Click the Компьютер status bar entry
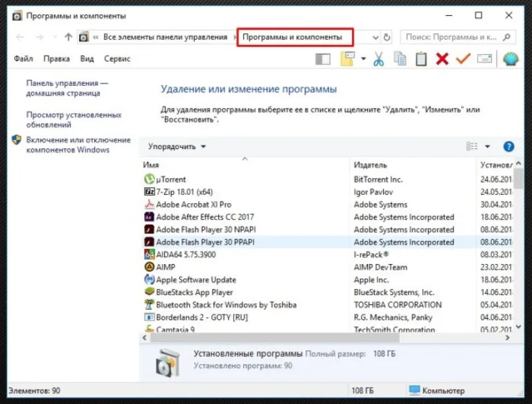The width and height of the screenshot is (532, 404). coord(436,391)
